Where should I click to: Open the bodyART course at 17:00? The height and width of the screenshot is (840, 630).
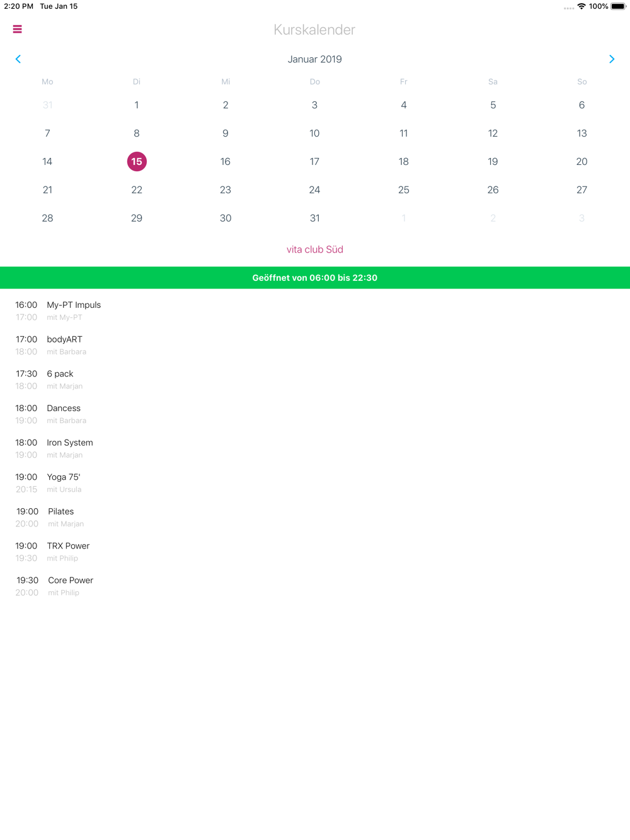(315, 345)
